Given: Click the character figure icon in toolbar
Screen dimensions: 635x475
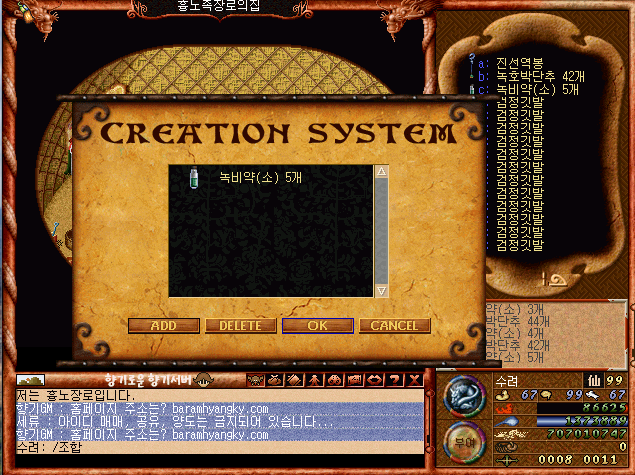Looking at the screenshot, I should click(313, 380).
